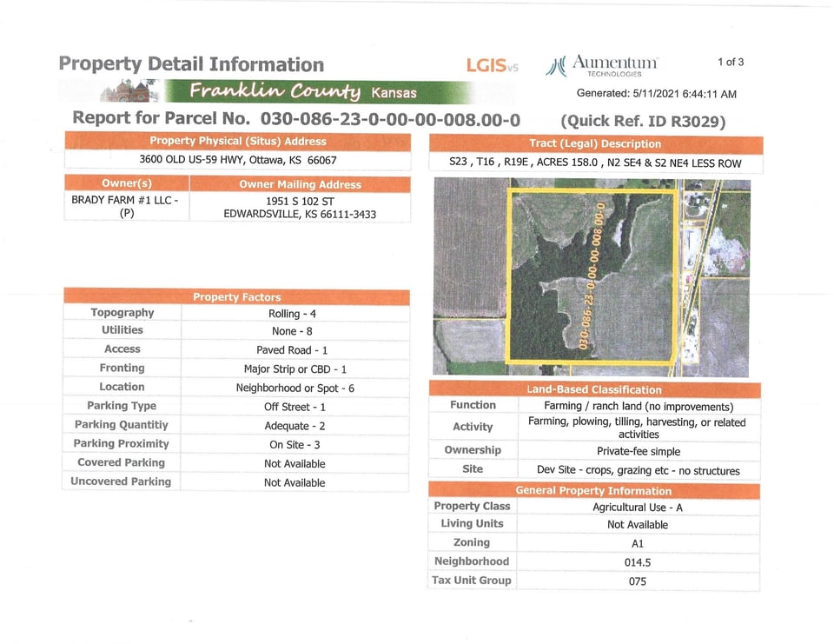Click the Aumentum Technologies logo

(x=601, y=66)
